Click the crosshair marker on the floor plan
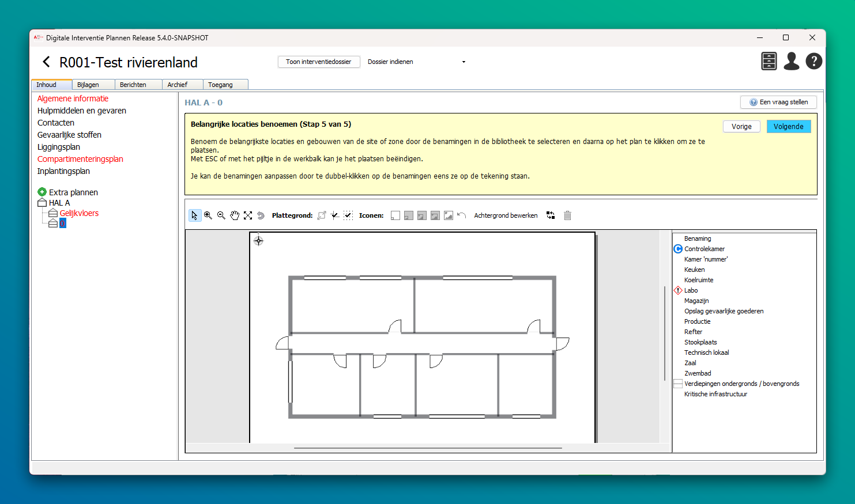Screen dimensions: 855x504 258,241
